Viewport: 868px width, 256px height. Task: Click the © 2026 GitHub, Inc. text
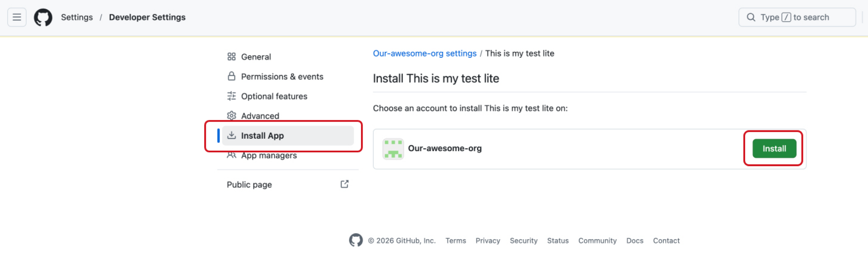[x=402, y=240]
